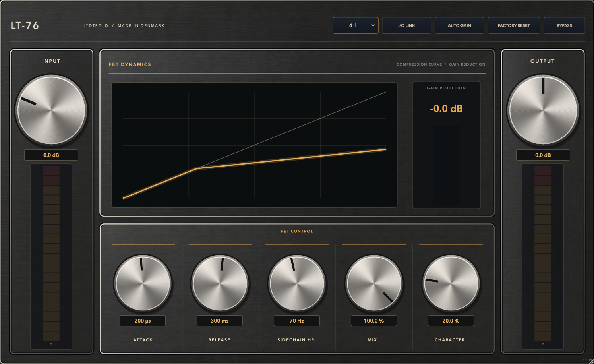594x364 pixels.
Task: Click the RELEASE knob
Action: click(x=220, y=283)
